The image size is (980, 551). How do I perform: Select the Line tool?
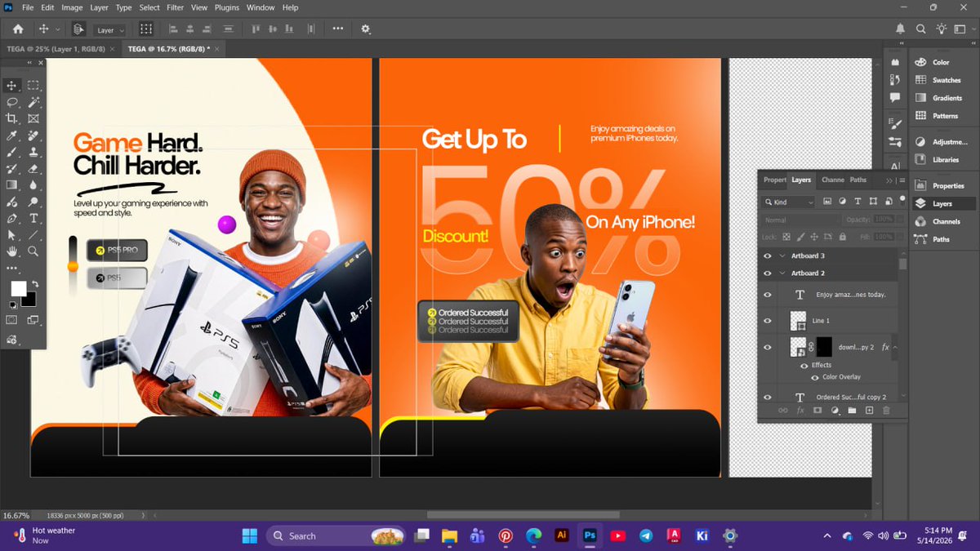click(33, 235)
